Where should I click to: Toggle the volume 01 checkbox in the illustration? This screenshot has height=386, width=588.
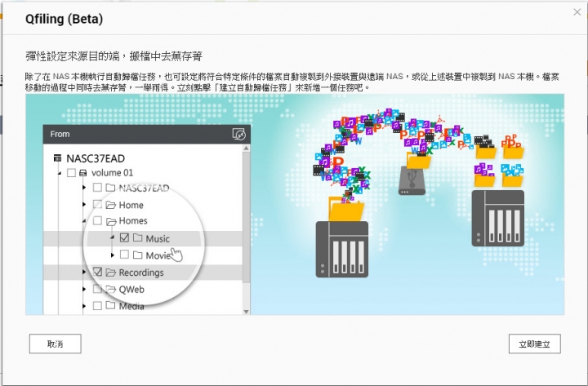[x=71, y=173]
